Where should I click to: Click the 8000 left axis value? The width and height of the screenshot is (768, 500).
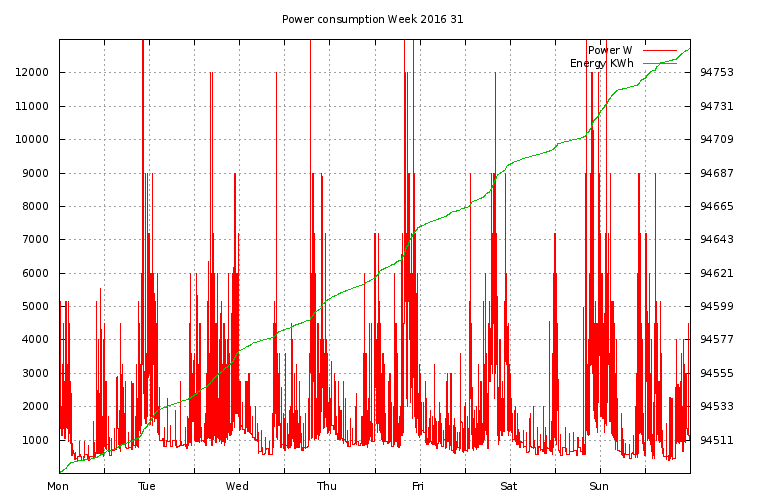[35, 206]
